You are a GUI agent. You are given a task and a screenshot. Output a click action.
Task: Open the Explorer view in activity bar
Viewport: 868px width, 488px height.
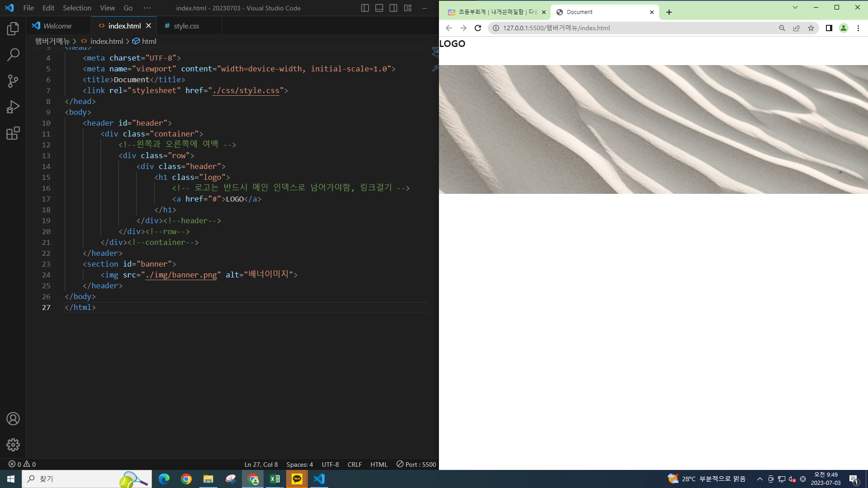(13, 29)
